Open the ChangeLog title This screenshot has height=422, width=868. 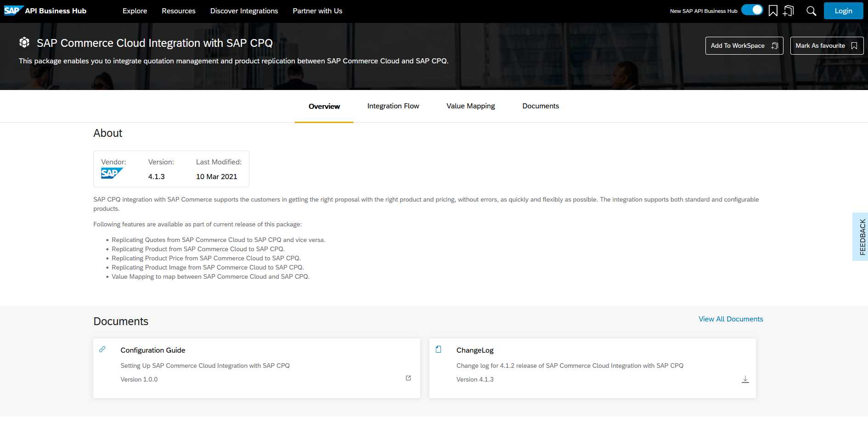click(x=475, y=350)
